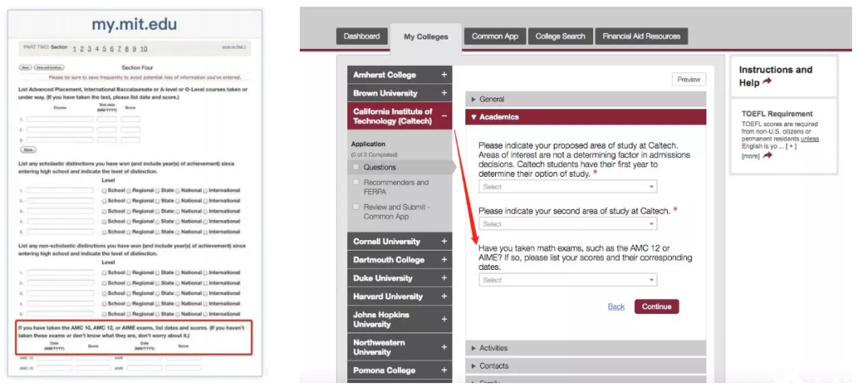Click the arrow icon beside [more]
This screenshot has width=868, height=392.
[x=767, y=156]
